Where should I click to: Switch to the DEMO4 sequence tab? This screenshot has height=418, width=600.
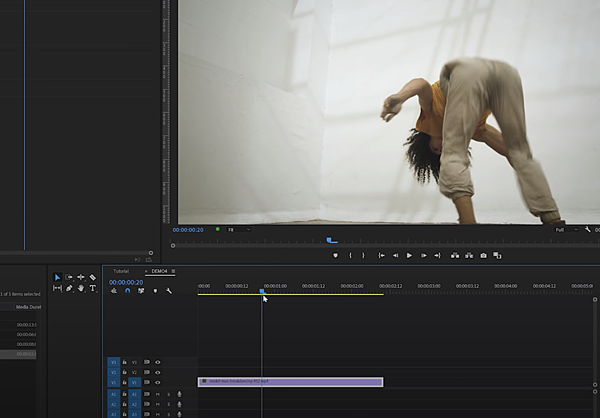coord(158,271)
